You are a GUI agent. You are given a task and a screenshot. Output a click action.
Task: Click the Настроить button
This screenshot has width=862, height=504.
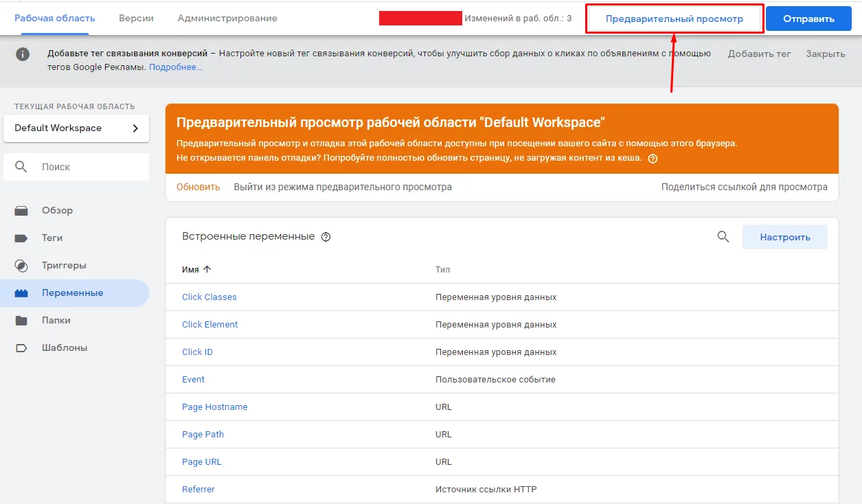(785, 237)
